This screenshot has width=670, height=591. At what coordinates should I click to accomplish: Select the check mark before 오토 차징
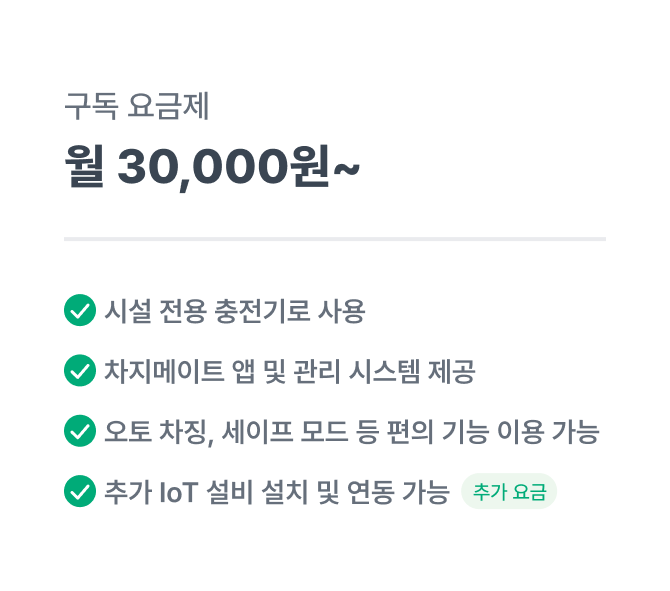80,431
